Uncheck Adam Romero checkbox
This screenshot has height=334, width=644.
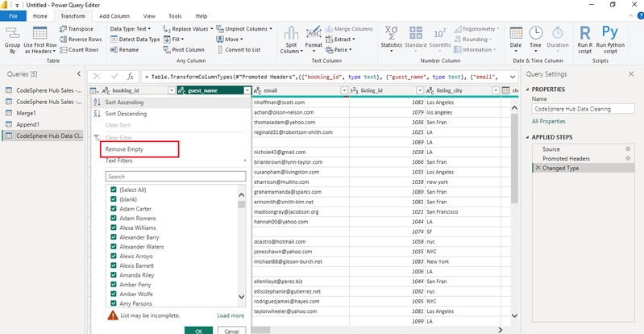(x=114, y=218)
